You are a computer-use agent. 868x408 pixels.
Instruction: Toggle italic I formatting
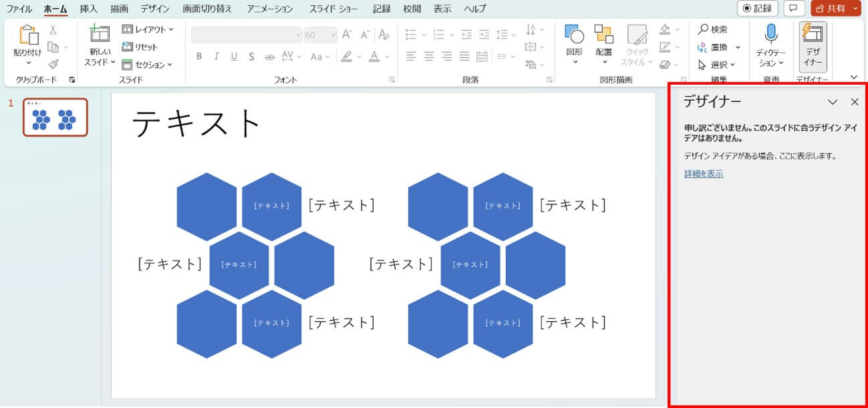(216, 57)
